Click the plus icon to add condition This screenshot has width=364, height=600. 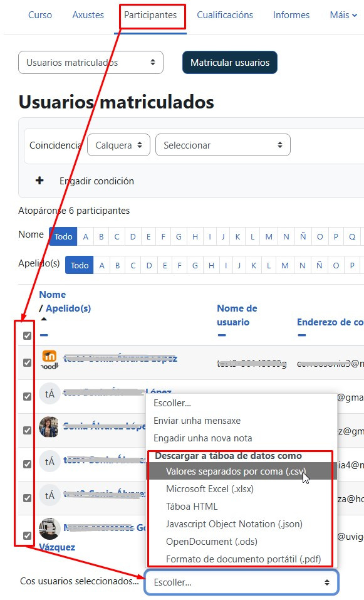point(39,180)
